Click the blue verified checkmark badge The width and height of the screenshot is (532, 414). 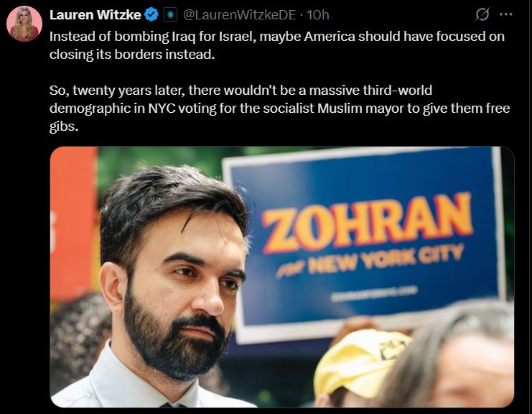pyautogui.click(x=151, y=14)
